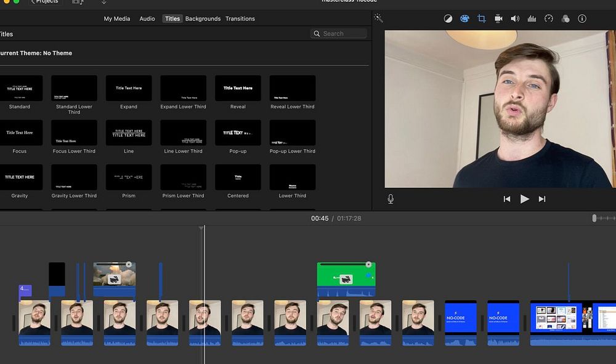Open the color balance tool
This screenshot has width=616, height=364.
pos(448,18)
